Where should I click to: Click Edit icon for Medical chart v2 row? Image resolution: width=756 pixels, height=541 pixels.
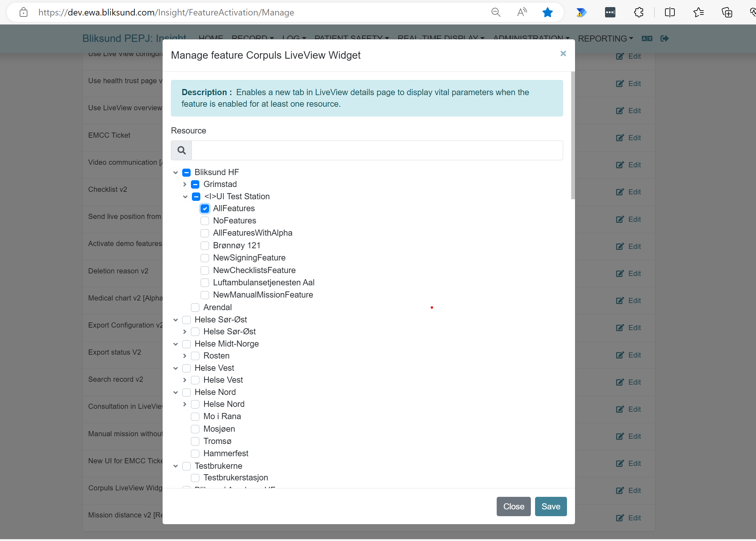(619, 300)
